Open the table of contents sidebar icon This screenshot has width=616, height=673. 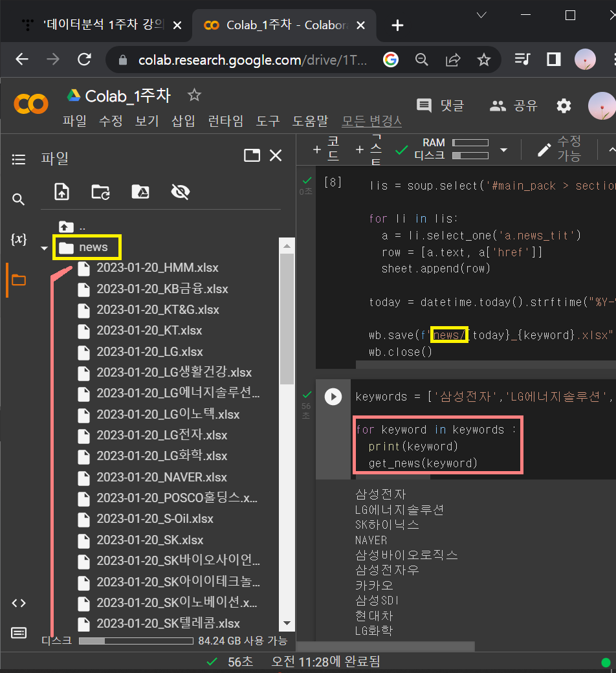(x=19, y=160)
